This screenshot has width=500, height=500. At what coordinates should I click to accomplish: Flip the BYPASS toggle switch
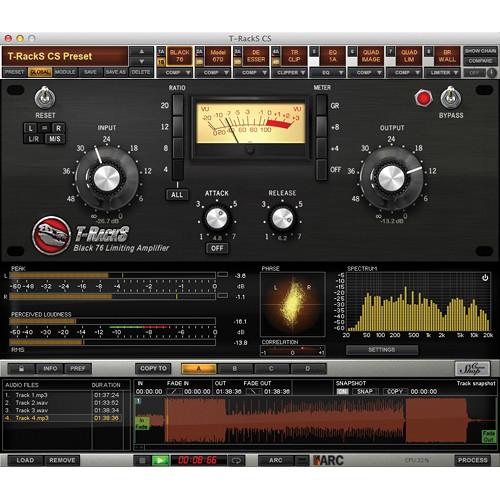point(451,98)
